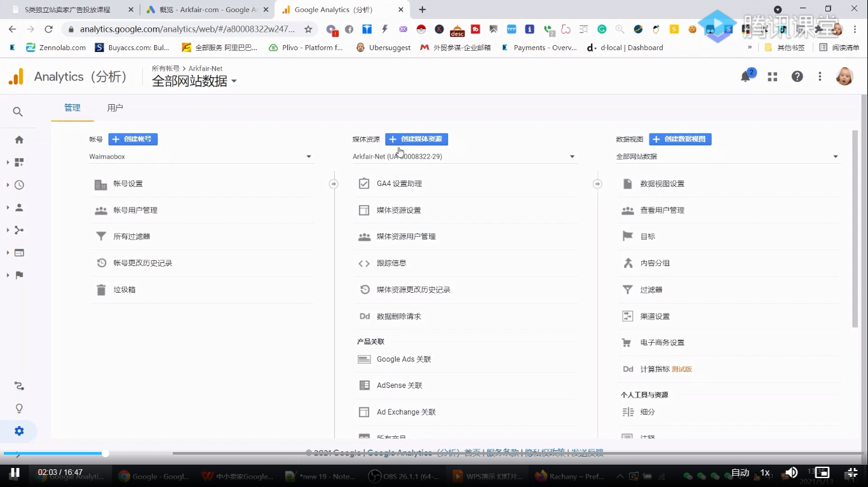Open the Arkfair-Net property selector dropdown
This screenshot has width=868, height=487.
point(464,156)
